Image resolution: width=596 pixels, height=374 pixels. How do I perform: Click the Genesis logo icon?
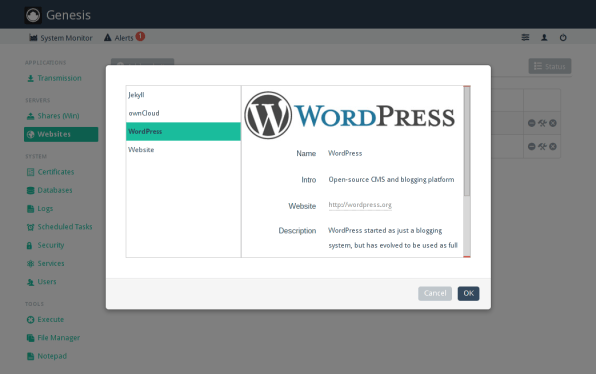pyautogui.click(x=33, y=15)
